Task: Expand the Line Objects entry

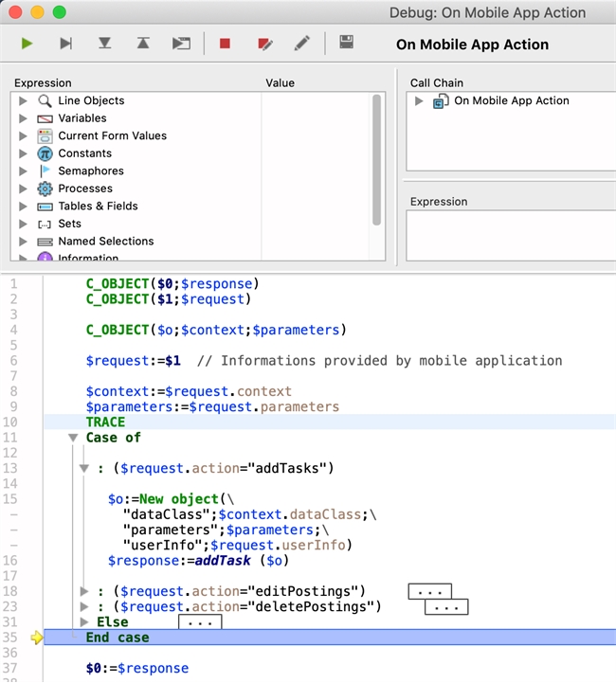Action: (24, 100)
